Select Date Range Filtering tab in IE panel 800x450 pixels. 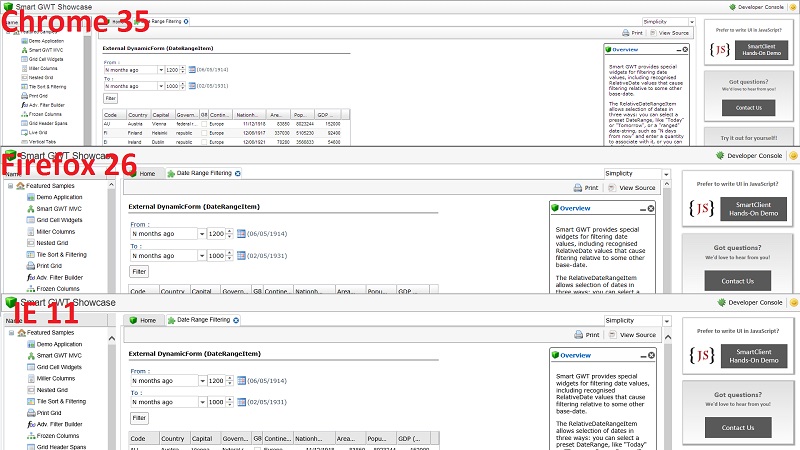(x=202, y=320)
